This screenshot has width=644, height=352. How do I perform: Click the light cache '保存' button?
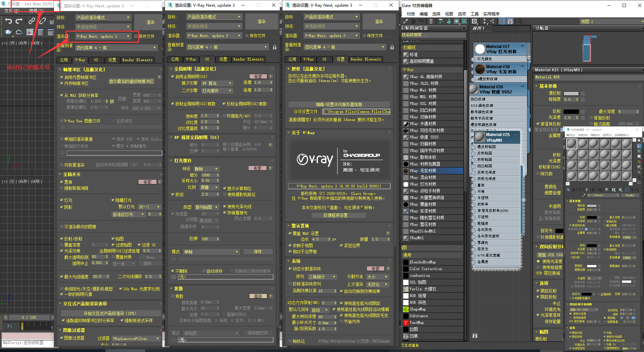(258, 252)
